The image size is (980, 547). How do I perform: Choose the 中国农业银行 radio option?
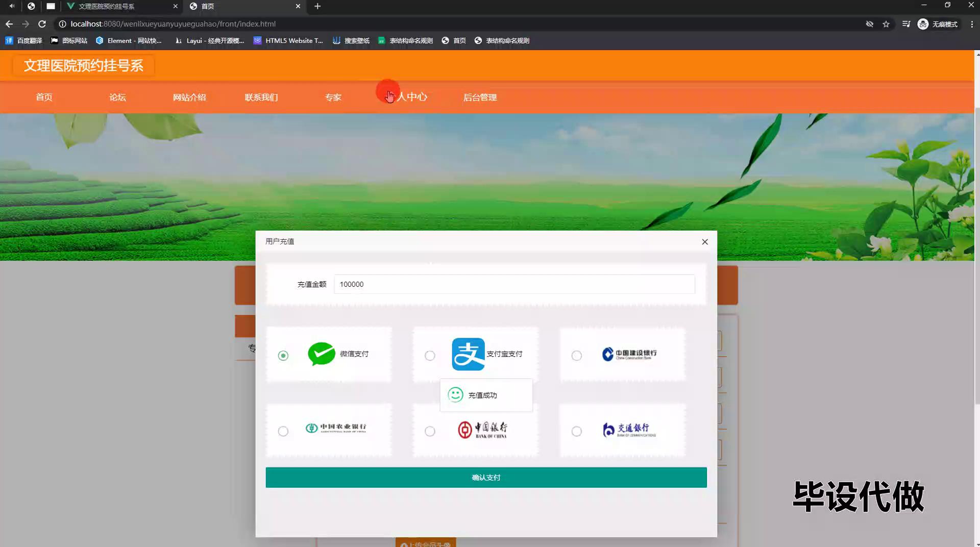pyautogui.click(x=283, y=431)
